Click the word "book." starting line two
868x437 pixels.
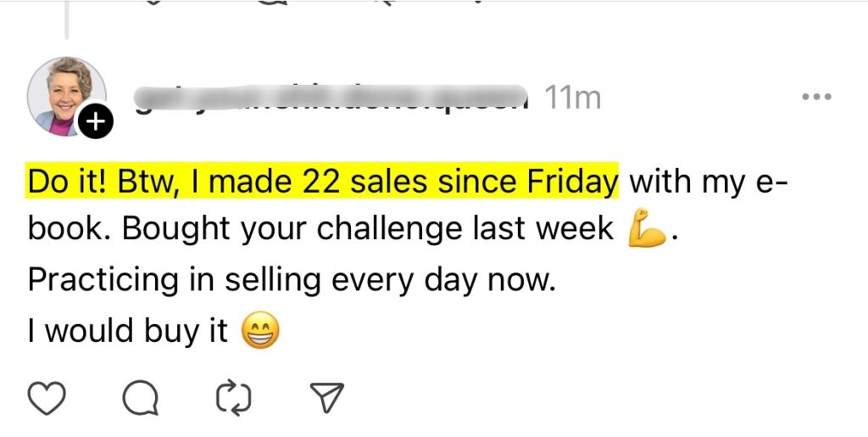click(x=59, y=231)
